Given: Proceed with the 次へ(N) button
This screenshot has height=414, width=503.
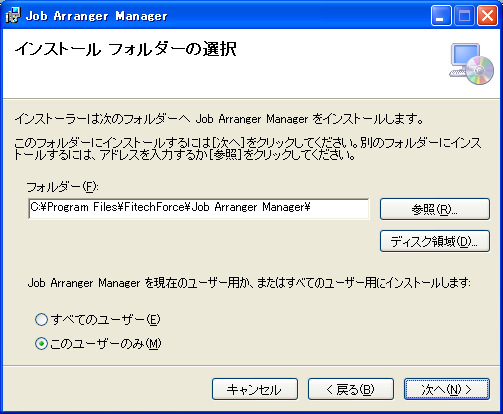Looking at the screenshot, I should coord(447,389).
